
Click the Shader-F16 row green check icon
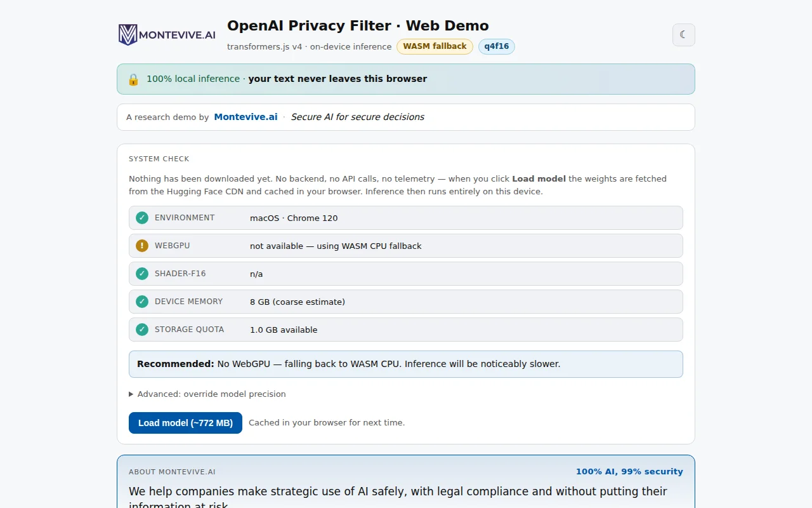(x=142, y=274)
